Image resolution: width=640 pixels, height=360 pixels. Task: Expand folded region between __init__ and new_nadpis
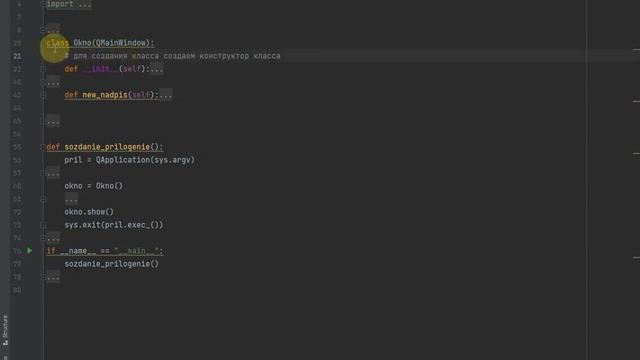point(53,82)
